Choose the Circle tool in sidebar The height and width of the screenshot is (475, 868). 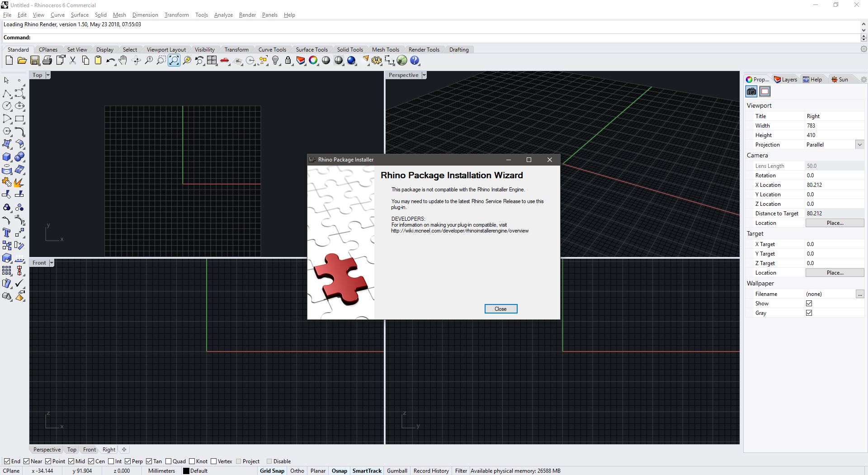point(7,106)
